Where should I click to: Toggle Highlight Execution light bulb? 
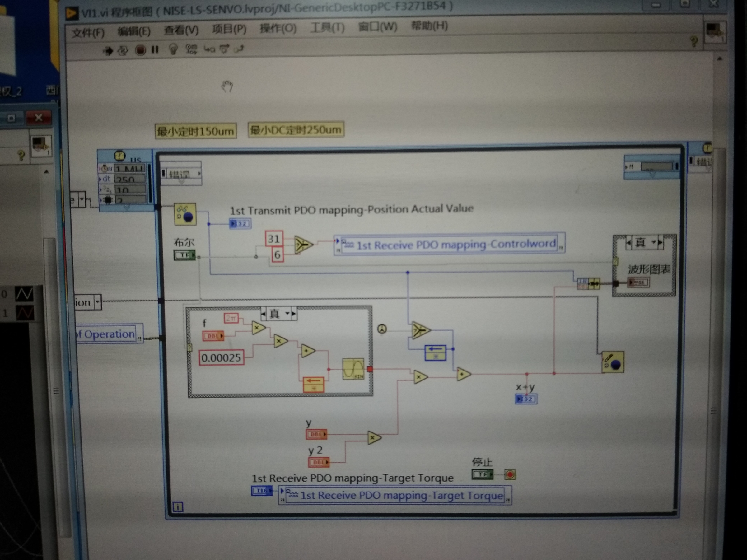pyautogui.click(x=173, y=49)
